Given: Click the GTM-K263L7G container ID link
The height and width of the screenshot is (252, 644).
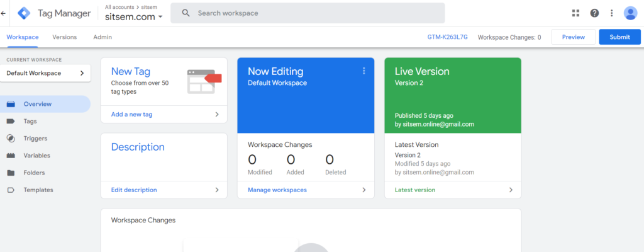Looking at the screenshot, I should point(448,37).
